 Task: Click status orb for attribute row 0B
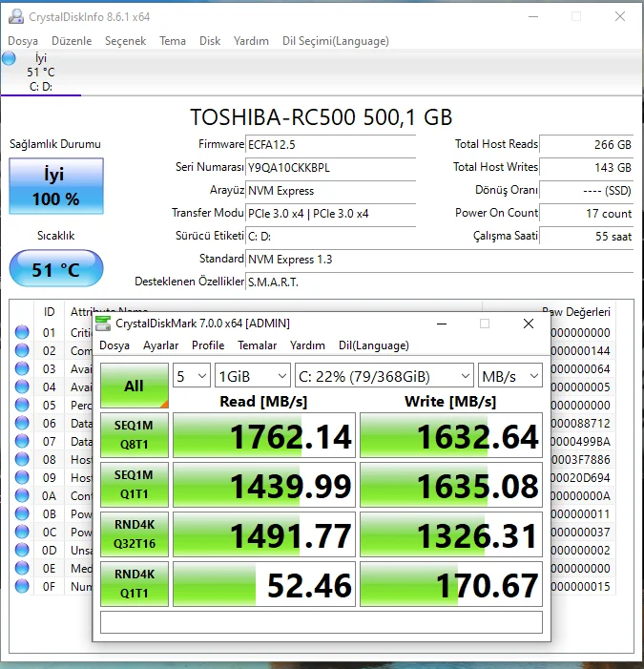(22, 513)
